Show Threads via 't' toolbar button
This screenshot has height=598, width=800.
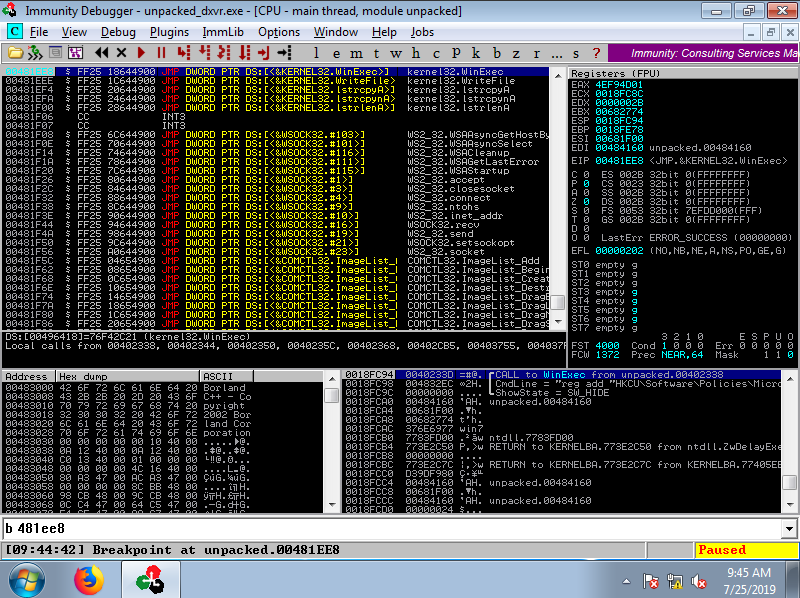click(377, 53)
